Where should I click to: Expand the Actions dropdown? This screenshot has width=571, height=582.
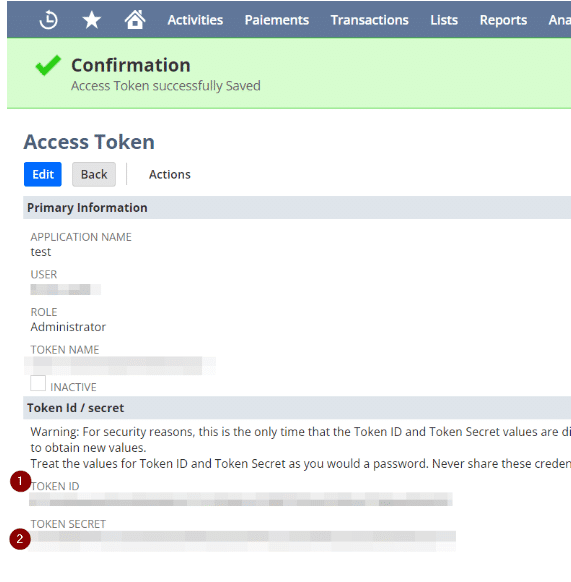[170, 174]
